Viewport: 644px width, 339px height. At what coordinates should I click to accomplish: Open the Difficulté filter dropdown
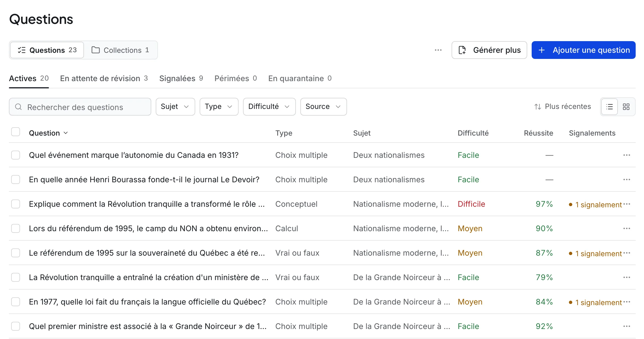point(269,107)
